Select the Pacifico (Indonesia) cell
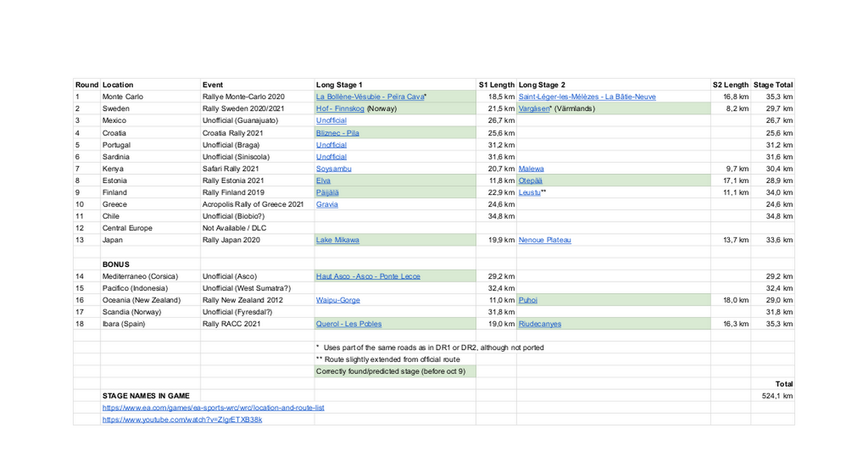Viewport: 868px width, 456px height. pos(150,288)
